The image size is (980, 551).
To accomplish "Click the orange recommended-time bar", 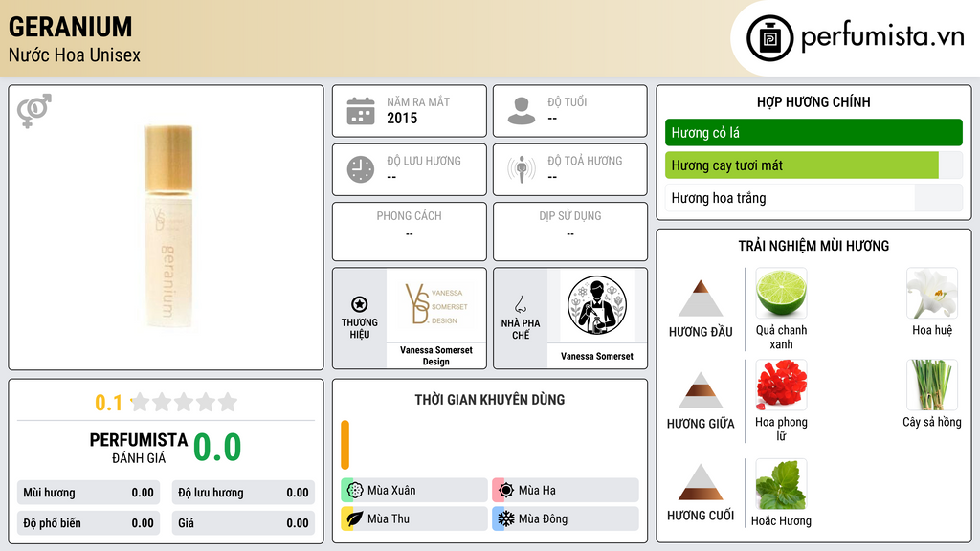I will click(345, 445).
